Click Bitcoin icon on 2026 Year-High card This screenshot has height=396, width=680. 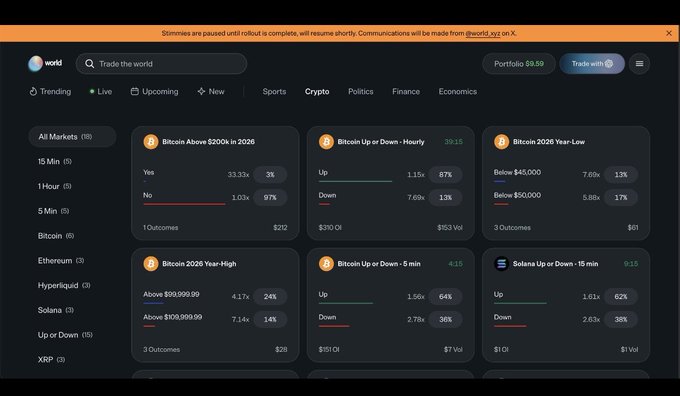tap(151, 264)
